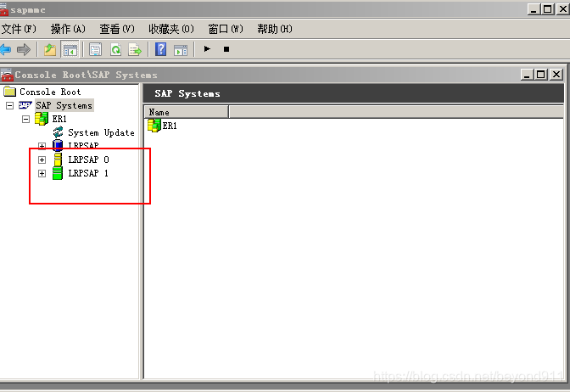Viewport: 570px width, 392px height.
Task: Click the SAP logo icon in tree
Action: (x=25, y=105)
